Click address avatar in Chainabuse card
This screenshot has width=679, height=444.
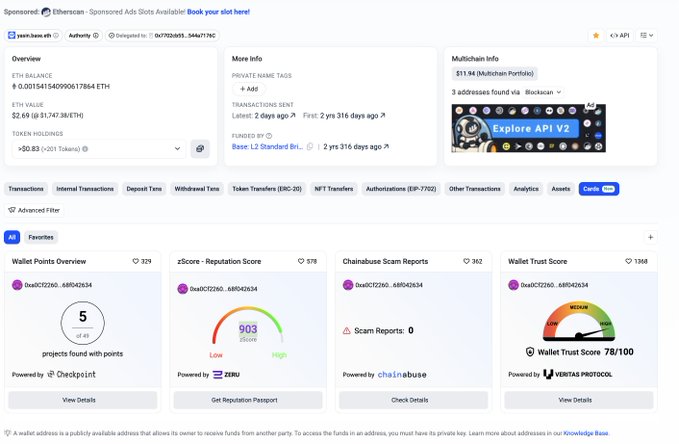tap(348, 285)
